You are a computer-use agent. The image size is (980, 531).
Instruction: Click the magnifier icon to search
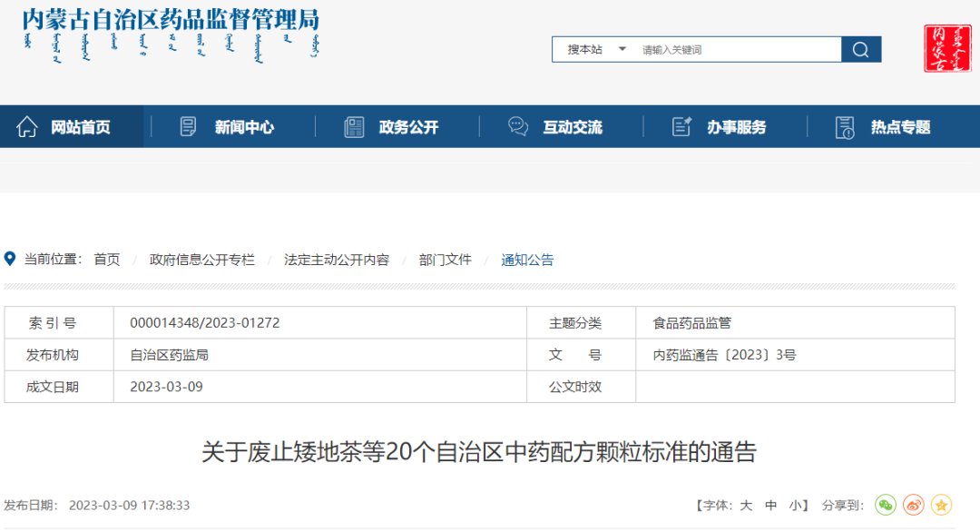859,49
